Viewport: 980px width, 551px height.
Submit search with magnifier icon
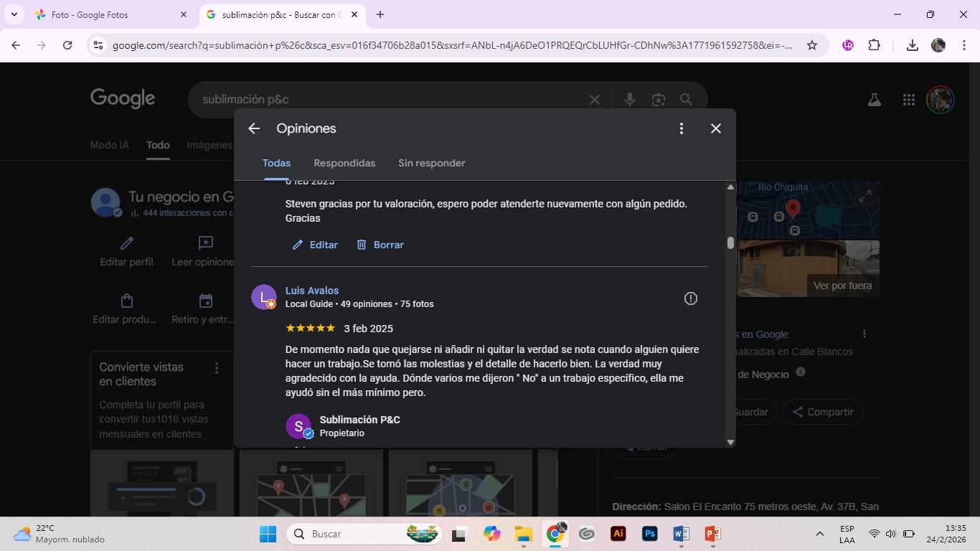pos(687,100)
